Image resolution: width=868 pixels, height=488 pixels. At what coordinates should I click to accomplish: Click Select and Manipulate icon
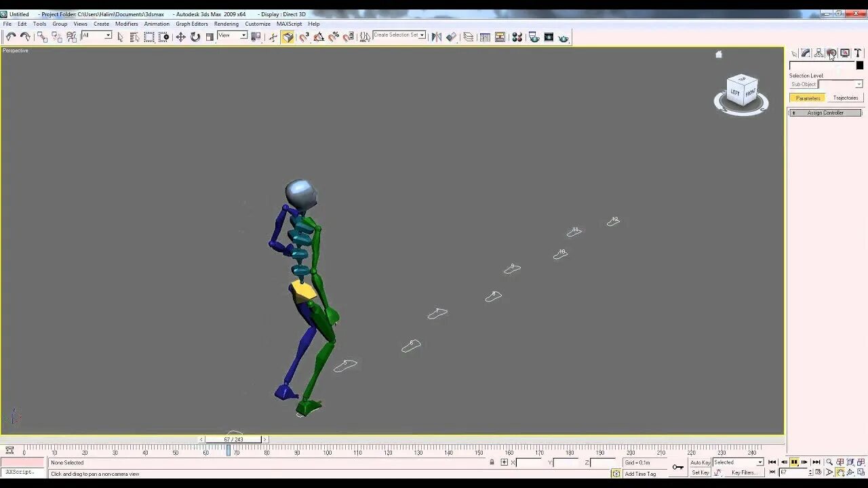273,37
